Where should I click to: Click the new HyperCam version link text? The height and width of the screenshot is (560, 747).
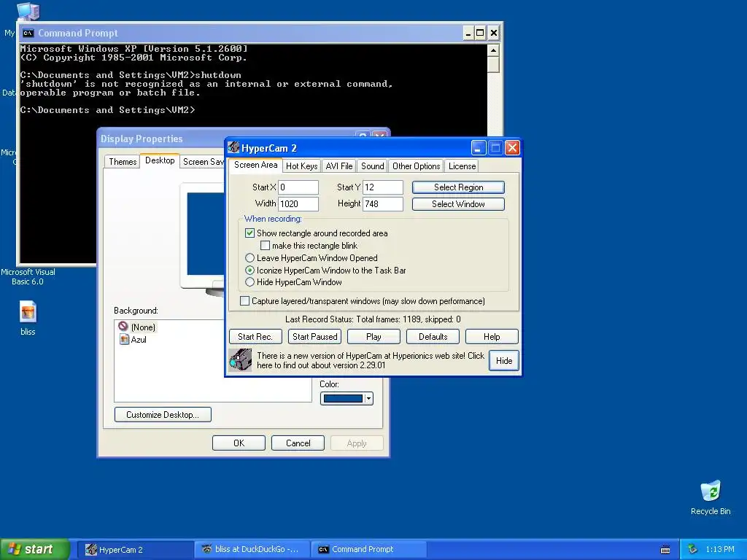tap(370, 360)
